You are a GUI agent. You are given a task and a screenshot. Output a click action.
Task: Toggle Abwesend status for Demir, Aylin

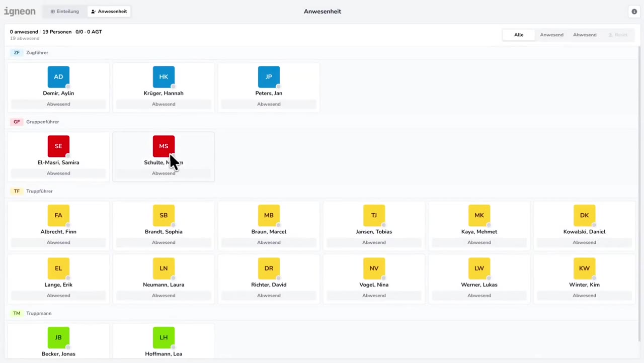click(x=58, y=104)
